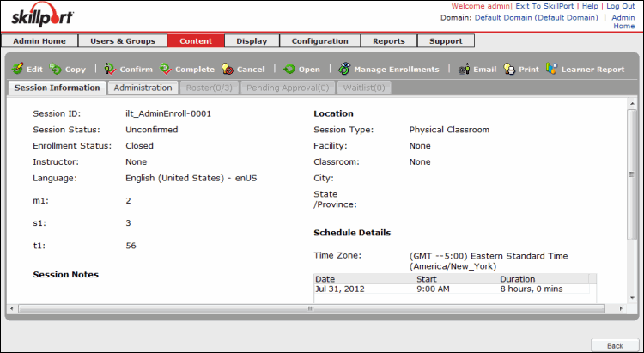Click the Default Domain link
This screenshot has height=353, width=644.
537,18
